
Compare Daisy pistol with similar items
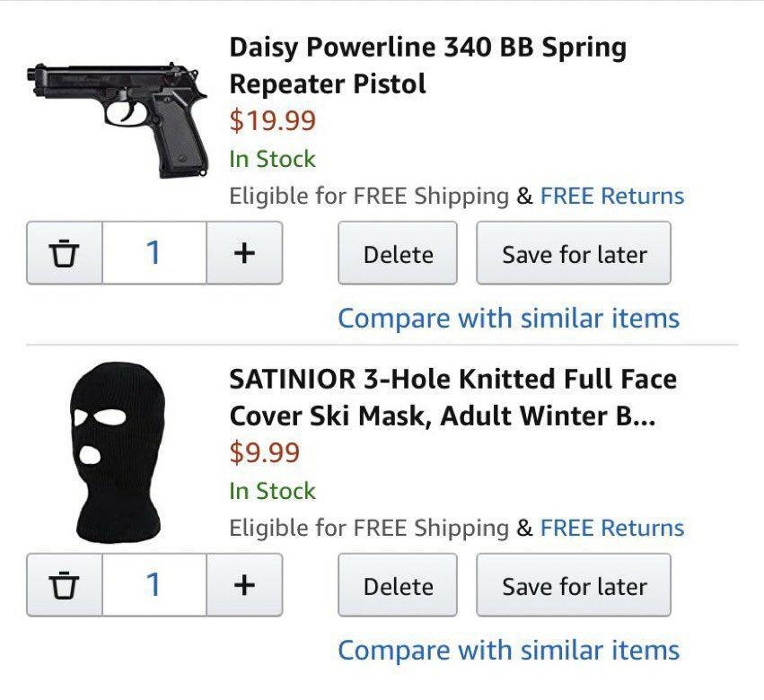coord(508,318)
